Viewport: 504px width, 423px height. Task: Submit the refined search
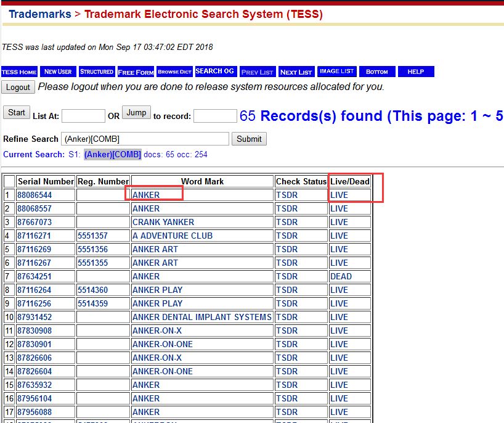point(249,139)
